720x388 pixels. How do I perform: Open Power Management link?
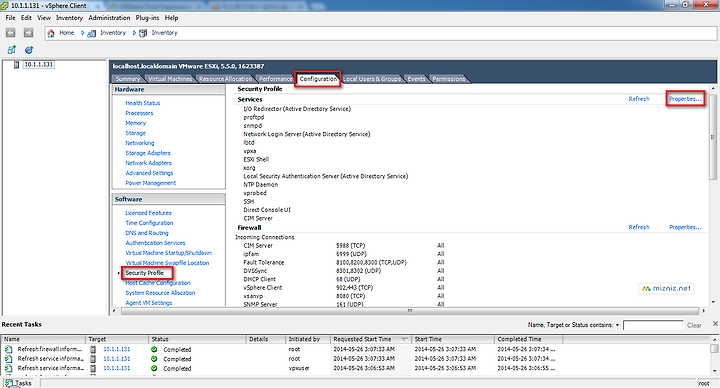(x=151, y=183)
